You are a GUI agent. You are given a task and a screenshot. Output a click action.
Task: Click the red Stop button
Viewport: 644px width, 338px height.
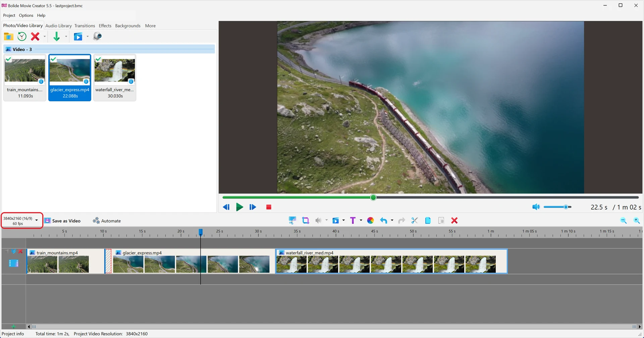[x=269, y=207]
